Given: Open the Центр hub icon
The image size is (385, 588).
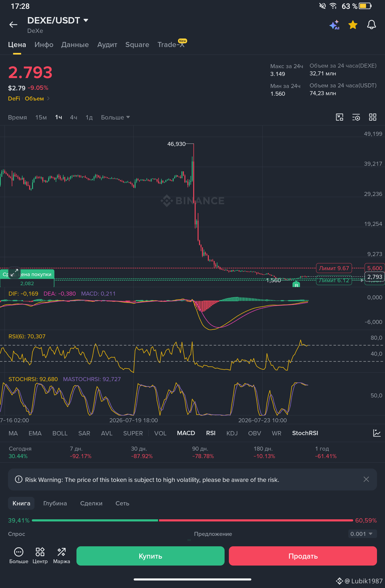Looking at the screenshot, I should click(40, 555).
